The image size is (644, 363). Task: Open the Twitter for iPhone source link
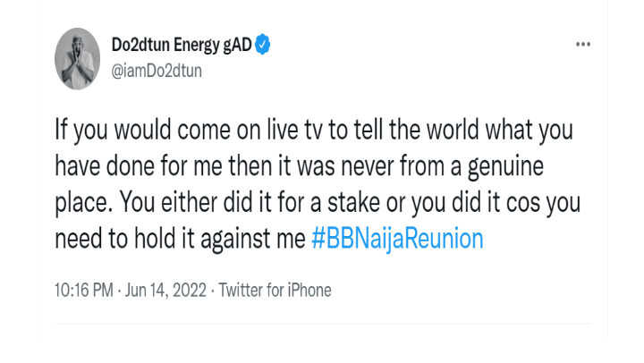(x=275, y=291)
